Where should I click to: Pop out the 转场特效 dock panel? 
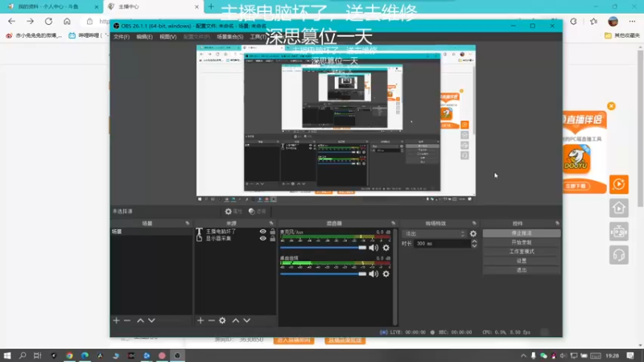pyautogui.click(x=474, y=224)
